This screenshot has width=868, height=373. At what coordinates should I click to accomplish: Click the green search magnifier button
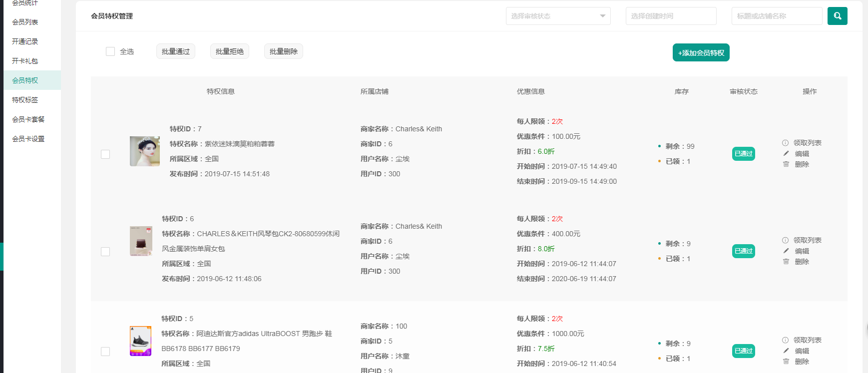click(x=837, y=16)
